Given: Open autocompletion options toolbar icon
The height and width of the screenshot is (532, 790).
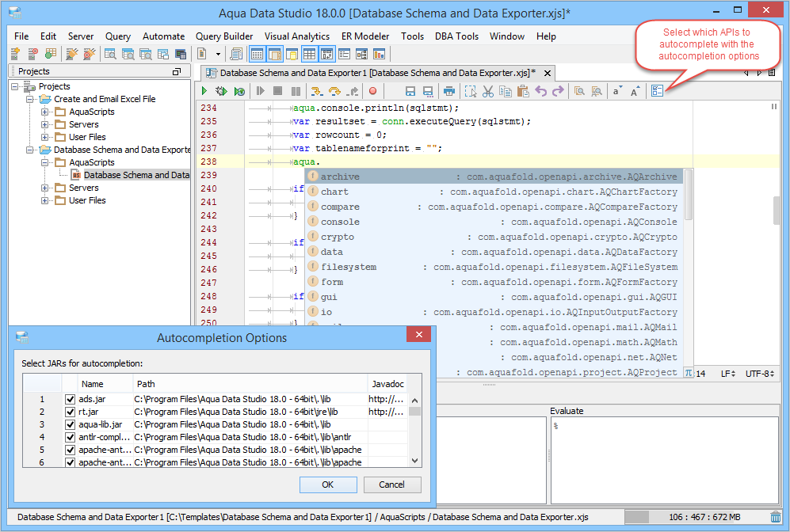Looking at the screenshot, I should (657, 90).
